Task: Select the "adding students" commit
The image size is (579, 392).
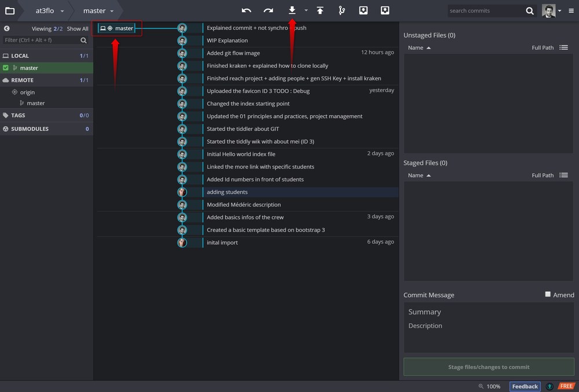Action: click(227, 192)
